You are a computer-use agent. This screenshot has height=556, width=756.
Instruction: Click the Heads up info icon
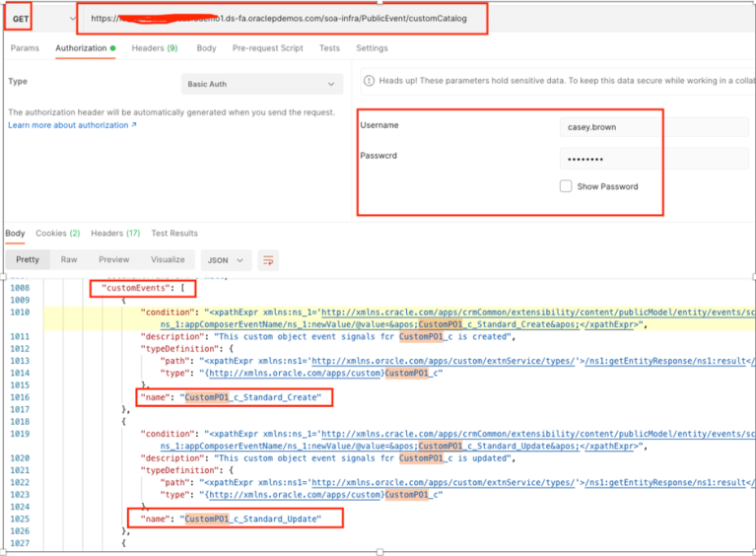point(368,81)
